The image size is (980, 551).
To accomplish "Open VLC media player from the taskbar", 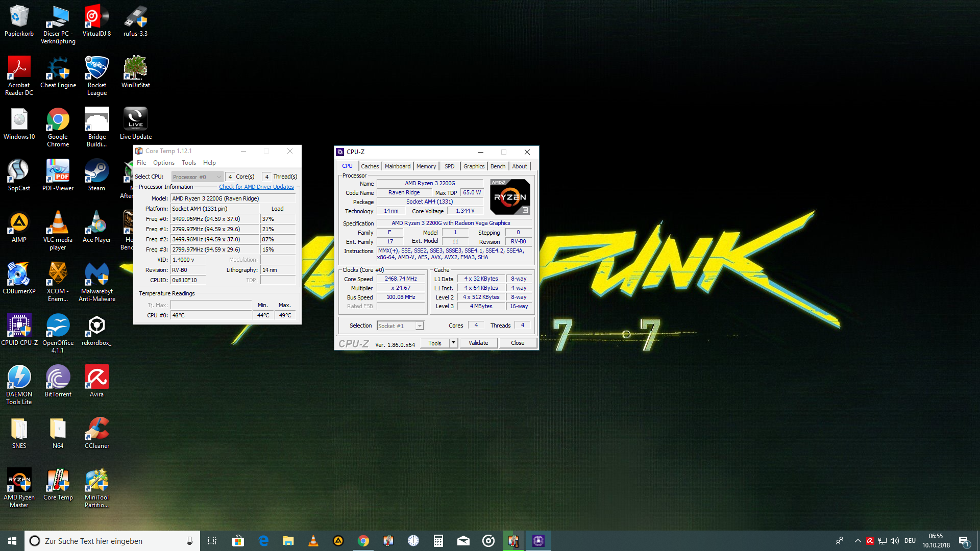I will [313, 540].
